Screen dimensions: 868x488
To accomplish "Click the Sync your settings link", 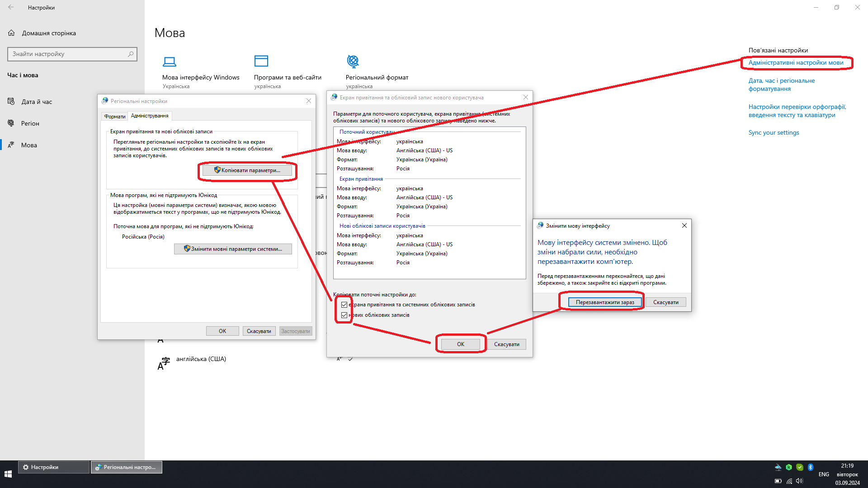I will 774,132.
